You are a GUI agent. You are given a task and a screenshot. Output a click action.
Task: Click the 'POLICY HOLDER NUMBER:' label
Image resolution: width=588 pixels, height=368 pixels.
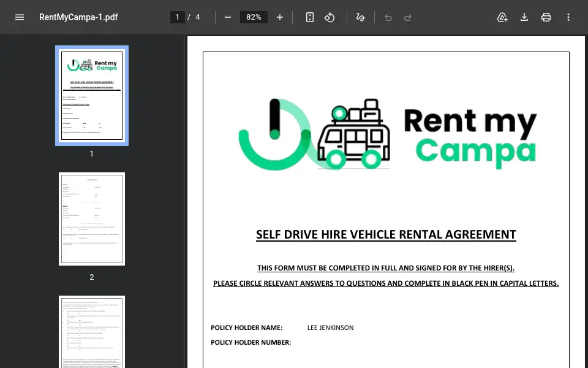point(251,342)
